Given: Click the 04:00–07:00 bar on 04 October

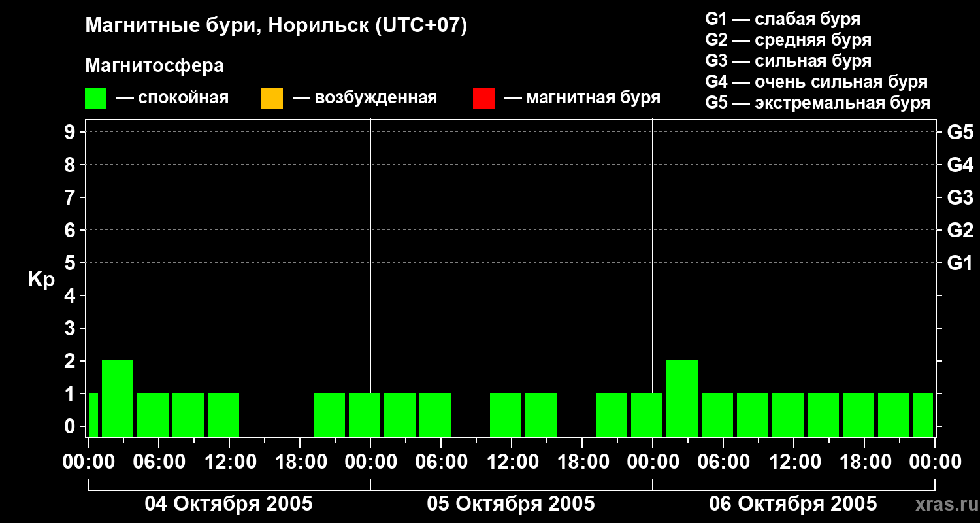Looking at the screenshot, I should pos(153,414).
